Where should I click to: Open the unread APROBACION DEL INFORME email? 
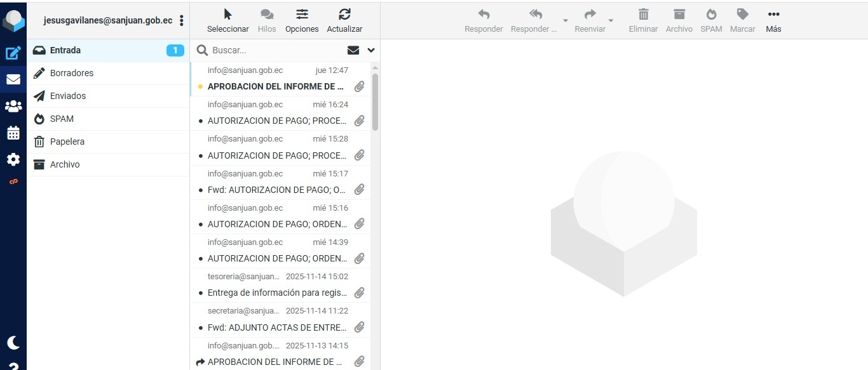tap(276, 86)
